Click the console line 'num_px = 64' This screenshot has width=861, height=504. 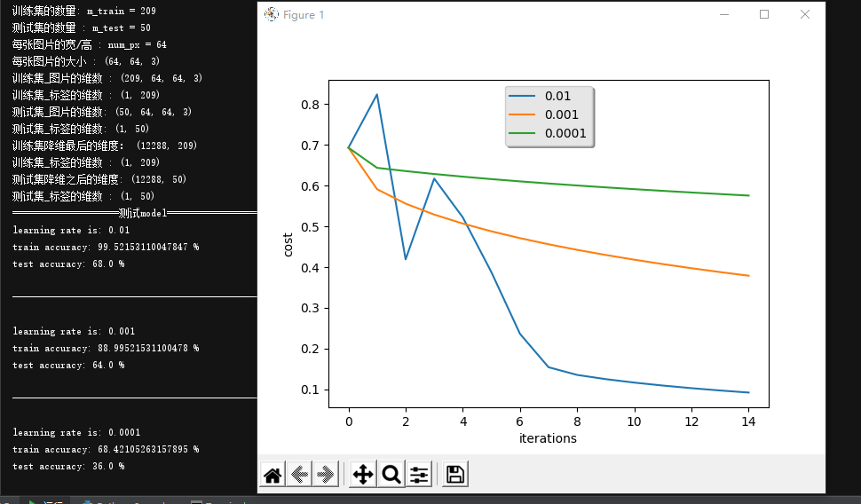click(x=90, y=44)
